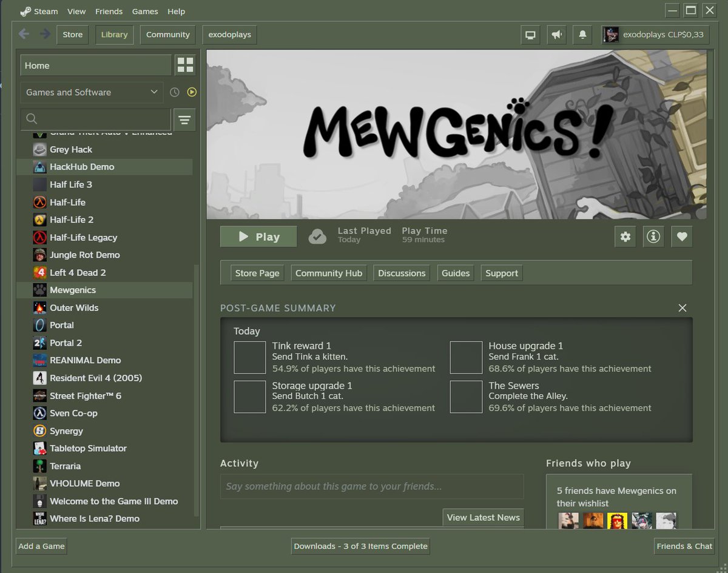Open the announcements megaphone icon
This screenshot has width=728, height=573.
point(556,35)
